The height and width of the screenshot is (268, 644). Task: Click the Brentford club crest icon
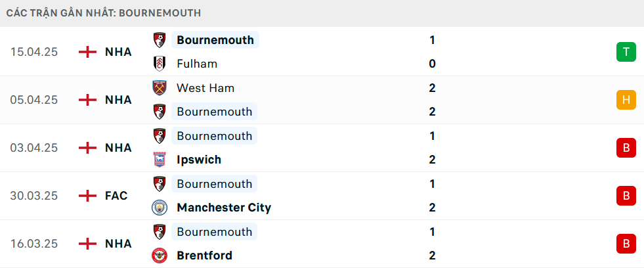158,256
